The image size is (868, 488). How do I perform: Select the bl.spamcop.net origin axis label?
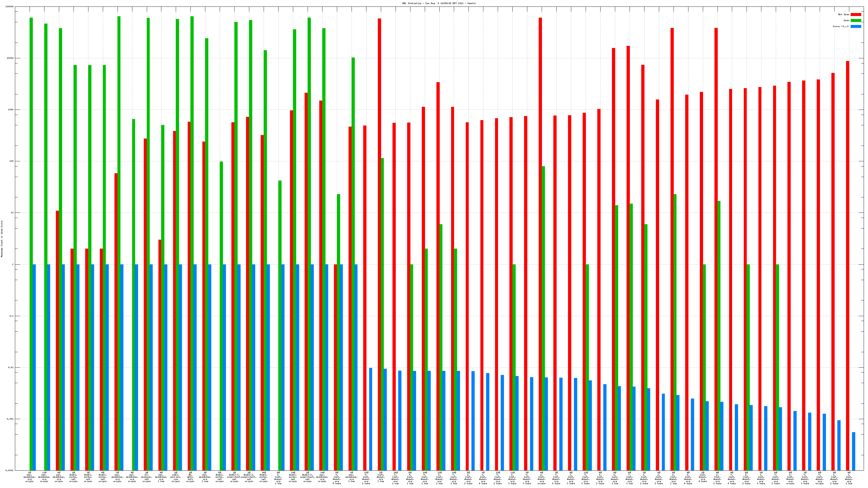pos(146,477)
